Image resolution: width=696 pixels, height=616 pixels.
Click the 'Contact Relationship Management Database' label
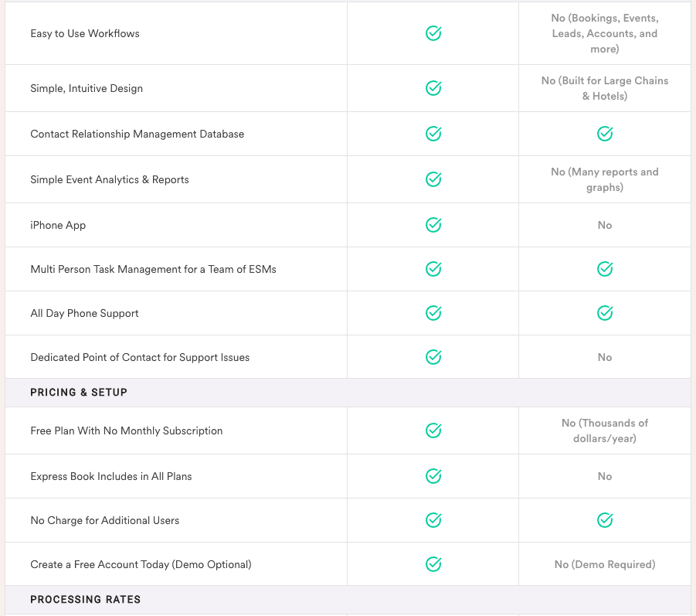click(138, 134)
